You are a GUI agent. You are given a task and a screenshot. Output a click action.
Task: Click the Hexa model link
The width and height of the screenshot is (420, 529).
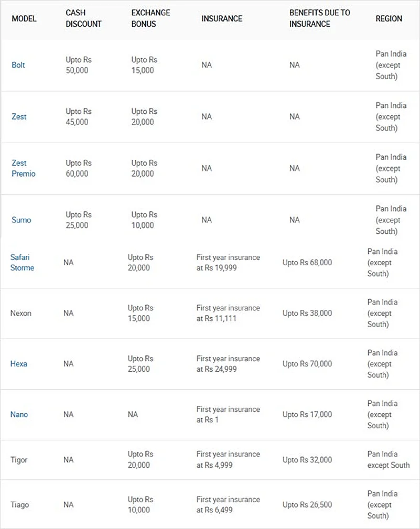pos(19,364)
